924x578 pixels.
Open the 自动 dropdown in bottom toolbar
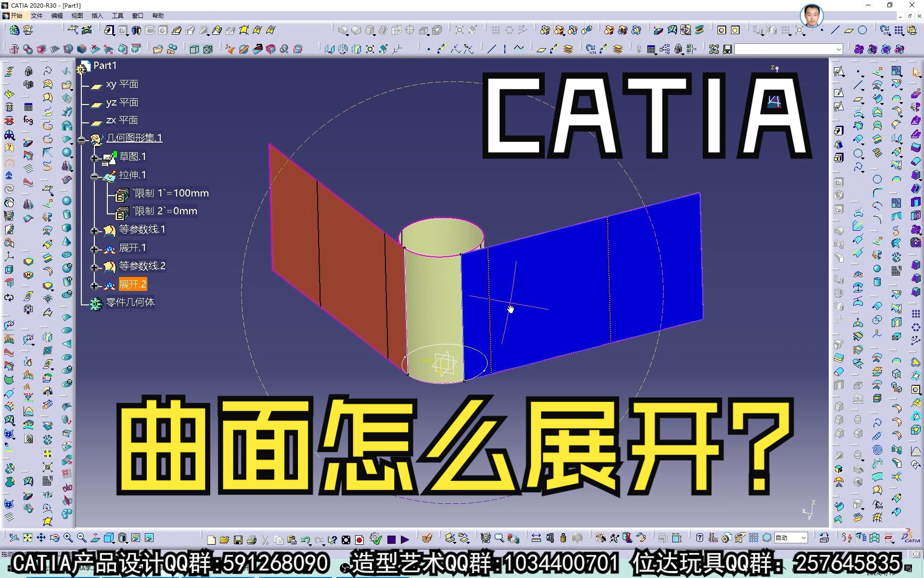pos(790,538)
